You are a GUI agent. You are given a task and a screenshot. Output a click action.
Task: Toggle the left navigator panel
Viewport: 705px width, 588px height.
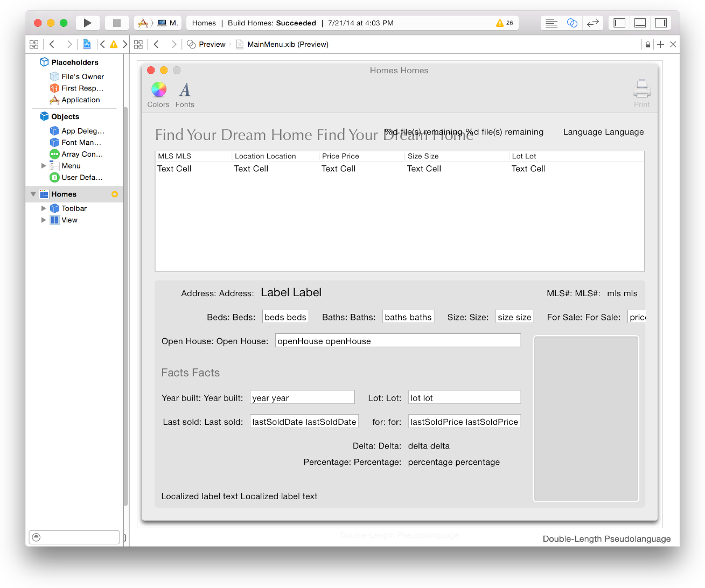point(620,23)
